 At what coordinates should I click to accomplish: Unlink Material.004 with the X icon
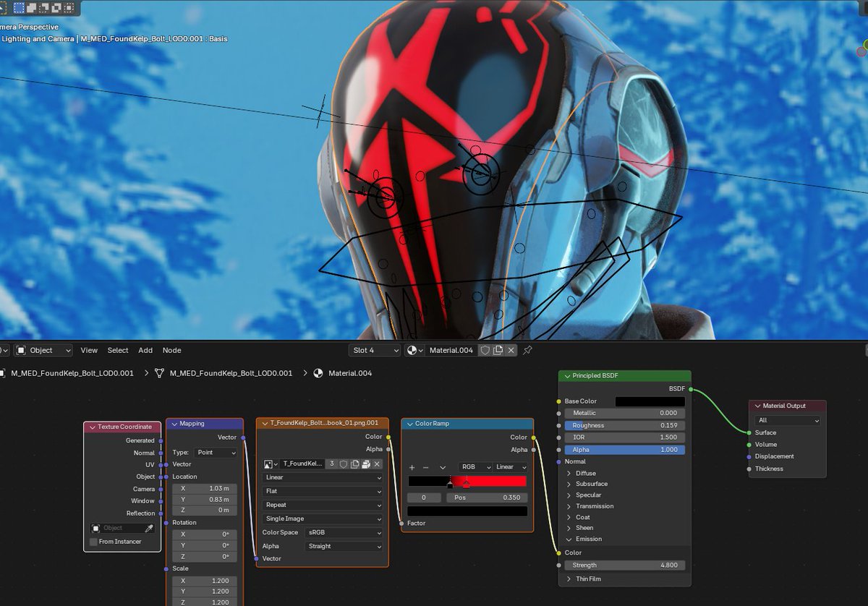(x=511, y=350)
